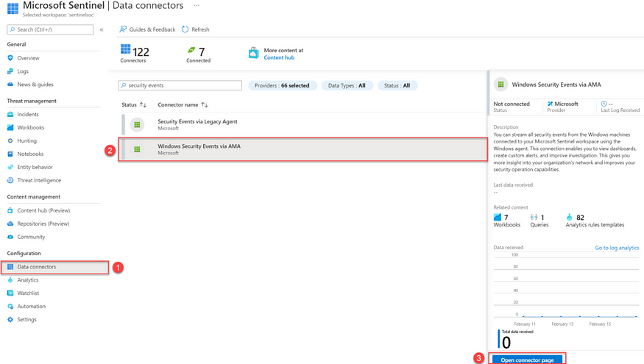Click the security events search box

(180, 85)
